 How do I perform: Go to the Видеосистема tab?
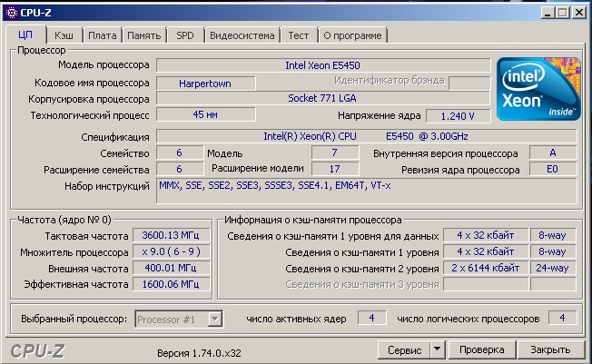[x=242, y=35]
